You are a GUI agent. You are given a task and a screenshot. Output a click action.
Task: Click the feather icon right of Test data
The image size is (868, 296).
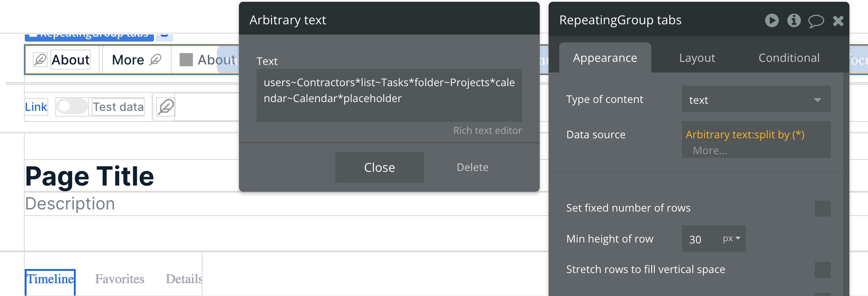(166, 107)
